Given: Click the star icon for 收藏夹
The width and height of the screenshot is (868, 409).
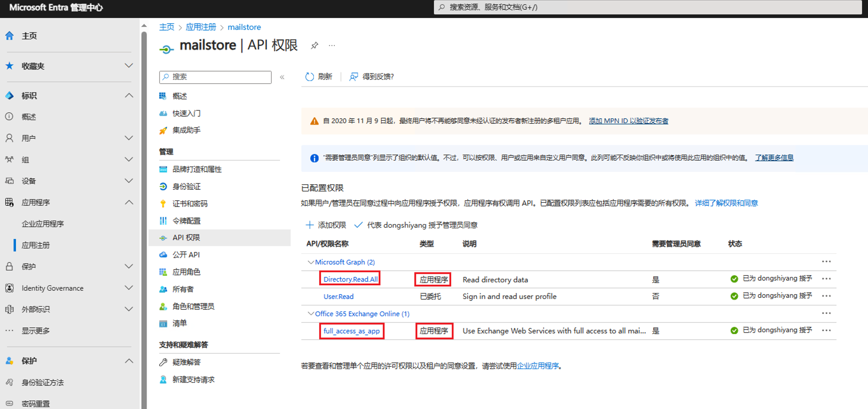Looking at the screenshot, I should click(x=9, y=66).
